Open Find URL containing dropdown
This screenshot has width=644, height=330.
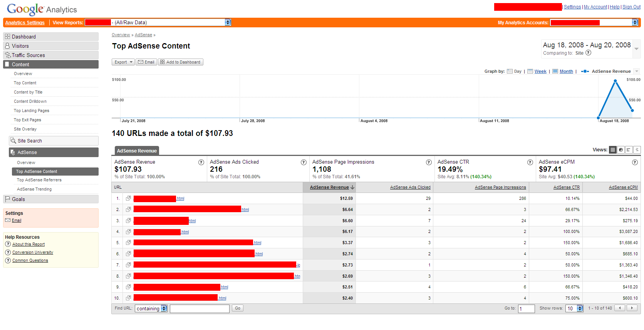tap(151, 308)
